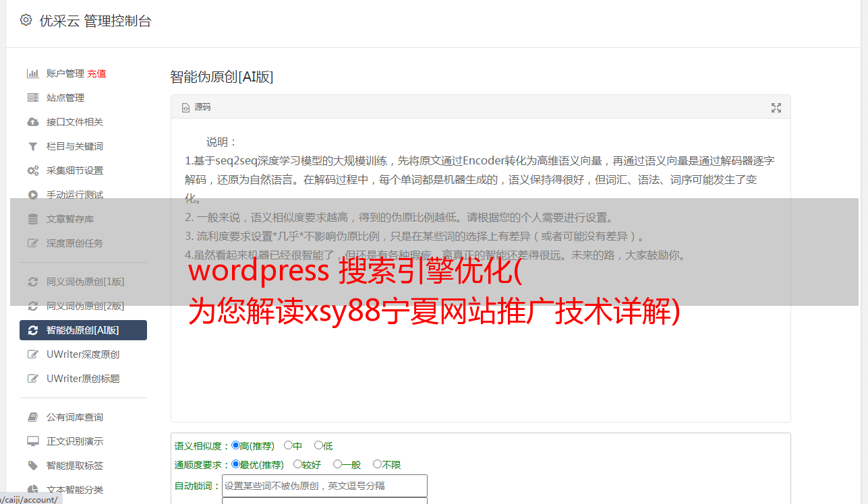
Task: Click the refresh icon for 同义词伪原创[2版]
Action: 32,306
